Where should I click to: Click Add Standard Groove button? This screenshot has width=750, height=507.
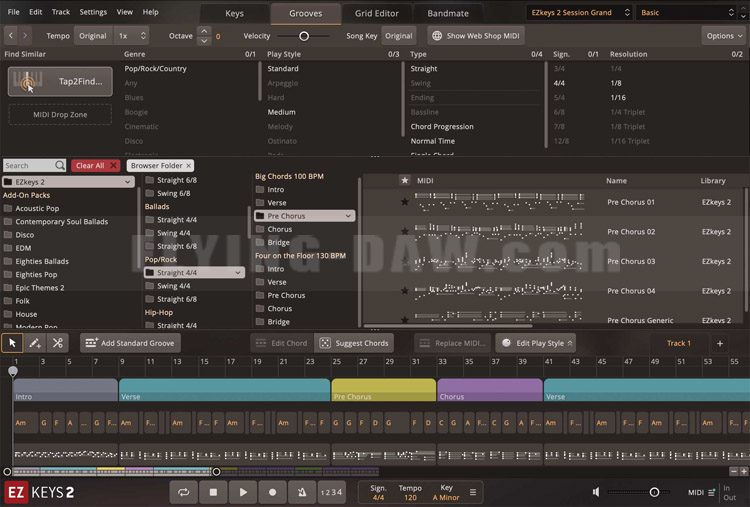click(x=131, y=343)
